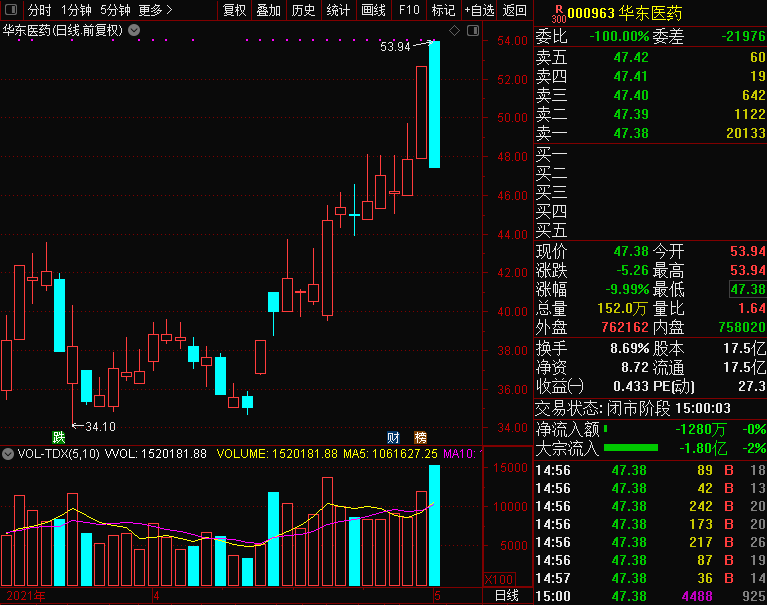Click the 53.94 high price label
This screenshot has width=767, height=605.
(x=396, y=47)
